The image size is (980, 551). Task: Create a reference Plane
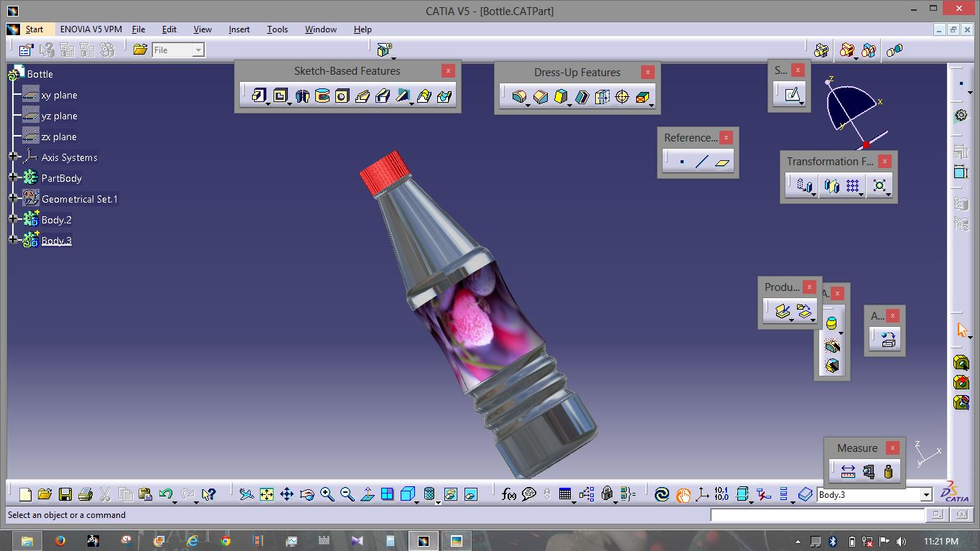click(722, 162)
